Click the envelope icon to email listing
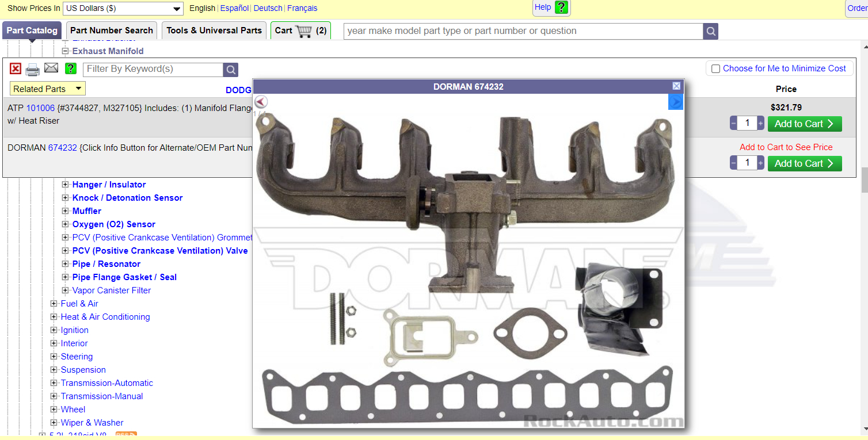 click(51, 68)
